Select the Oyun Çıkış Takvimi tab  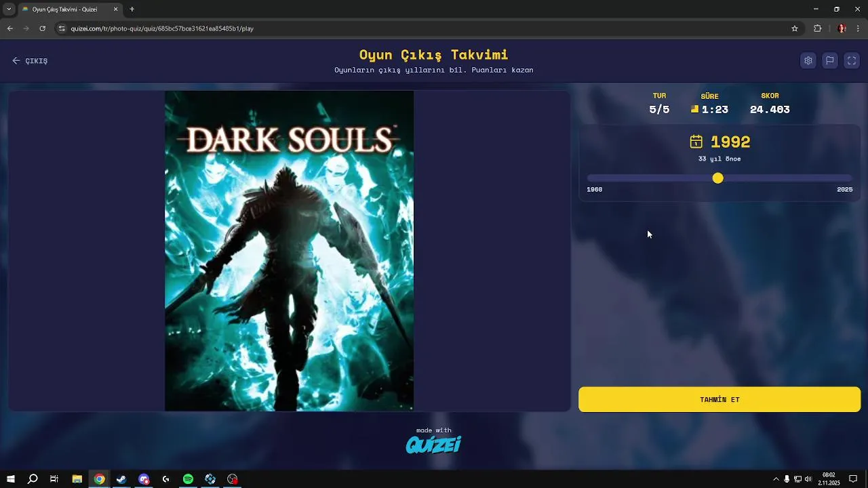pyautogui.click(x=71, y=9)
